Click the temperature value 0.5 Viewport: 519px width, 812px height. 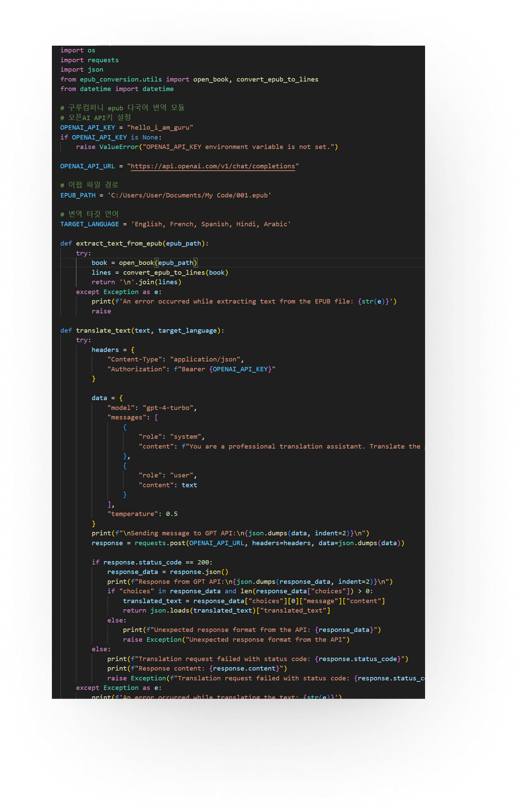tap(171, 514)
